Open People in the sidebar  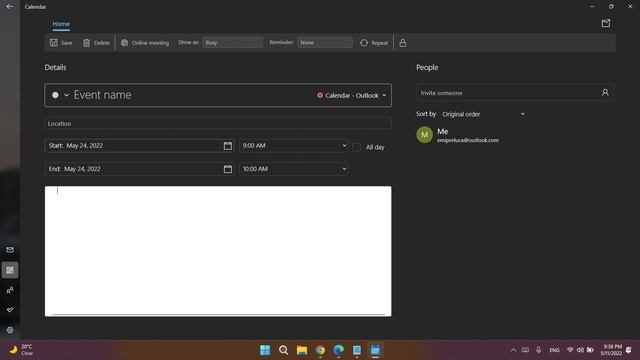pos(10,290)
